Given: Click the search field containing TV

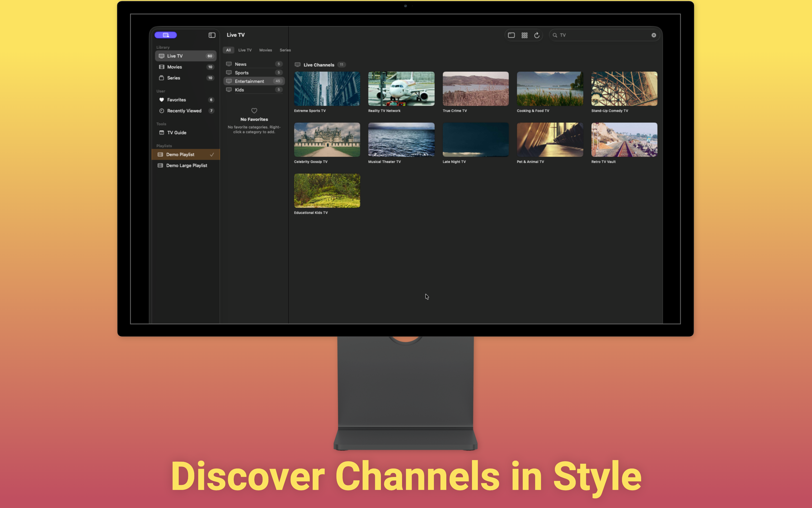Looking at the screenshot, I should point(604,35).
